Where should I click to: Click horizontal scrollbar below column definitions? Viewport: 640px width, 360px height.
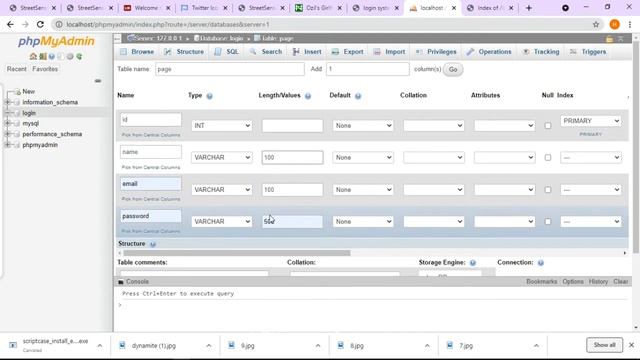pos(237,253)
